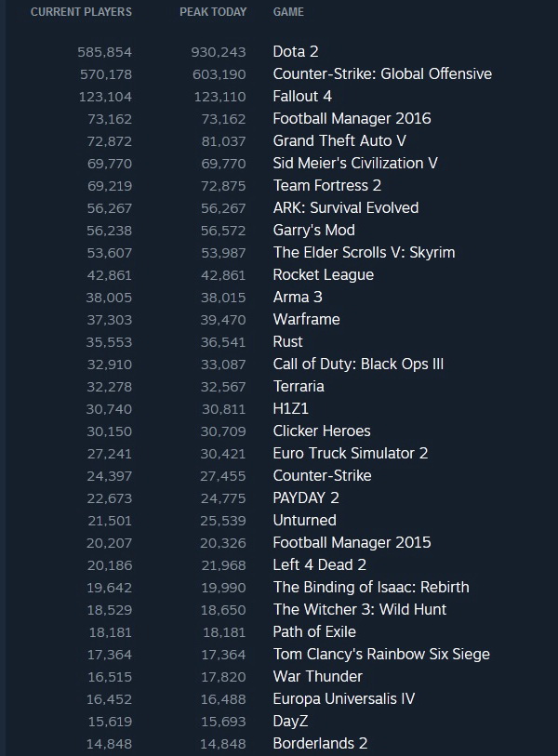
Task: Open Grand Theft Auto V link
Action: pos(339,140)
